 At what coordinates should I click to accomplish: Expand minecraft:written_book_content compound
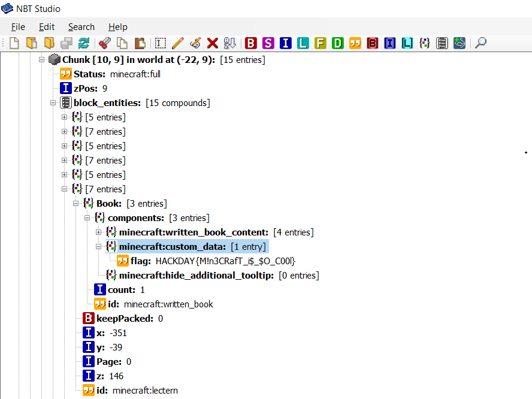click(99, 232)
